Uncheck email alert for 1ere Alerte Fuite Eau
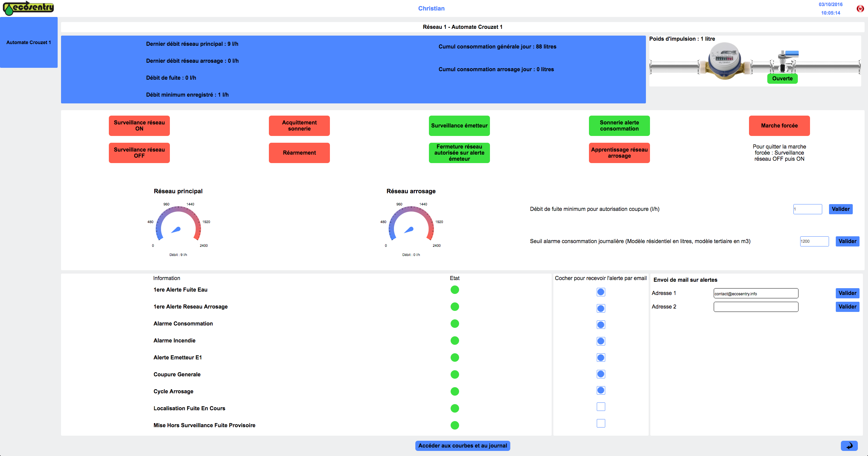868x456 pixels. pos(601,292)
